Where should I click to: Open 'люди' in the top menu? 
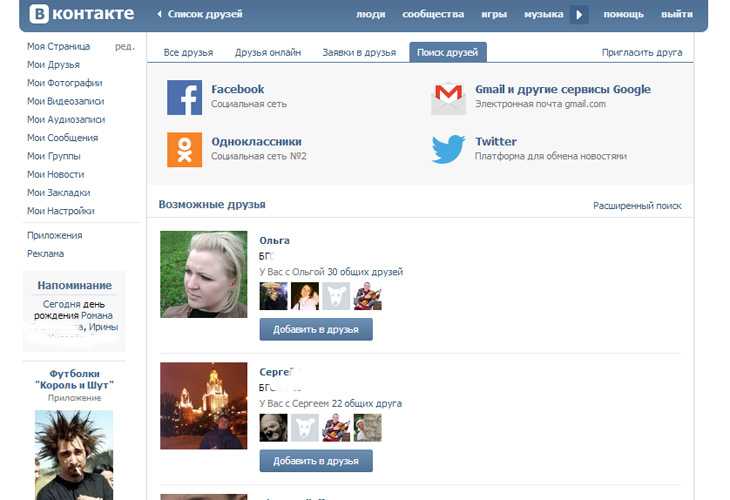point(371,14)
